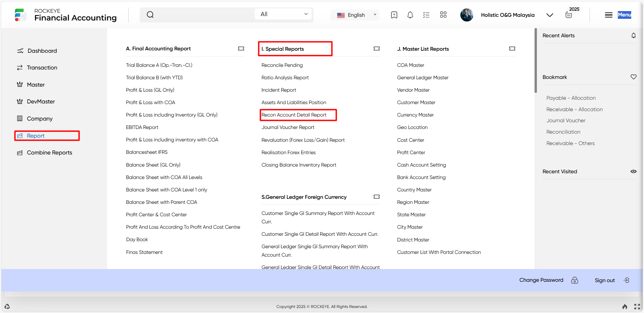Open Ratio Analysis Report
The width and height of the screenshot is (644, 313).
[x=285, y=78]
